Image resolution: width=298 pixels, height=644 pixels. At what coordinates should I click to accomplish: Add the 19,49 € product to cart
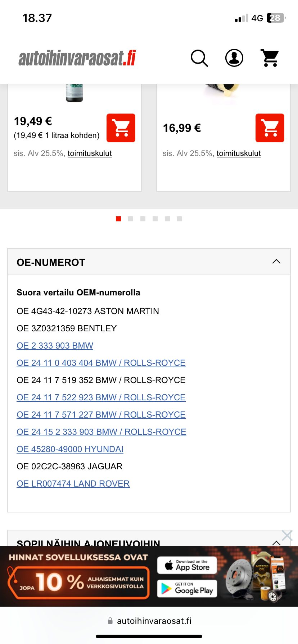(121, 128)
